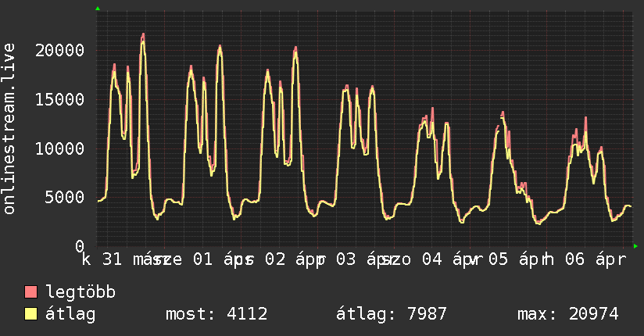
Task: Click the green arrow at x-axis end
Action: pyautogui.click(x=635, y=246)
